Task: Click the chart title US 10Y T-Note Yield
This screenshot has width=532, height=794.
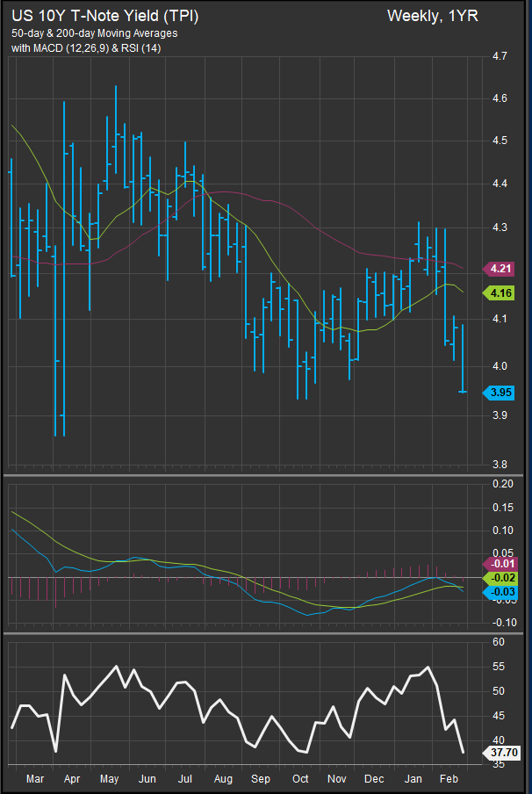Action: (104, 16)
